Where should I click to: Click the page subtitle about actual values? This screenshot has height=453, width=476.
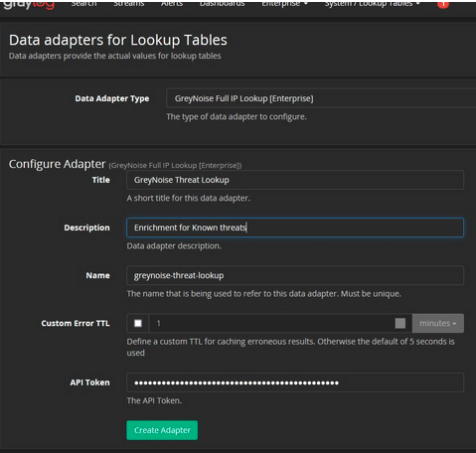pyautogui.click(x=115, y=56)
